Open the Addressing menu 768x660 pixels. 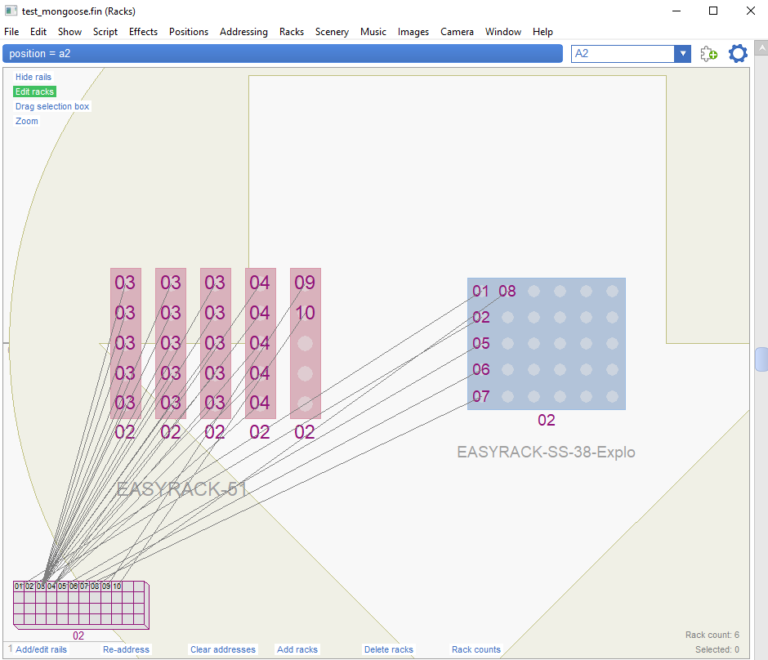(x=244, y=32)
